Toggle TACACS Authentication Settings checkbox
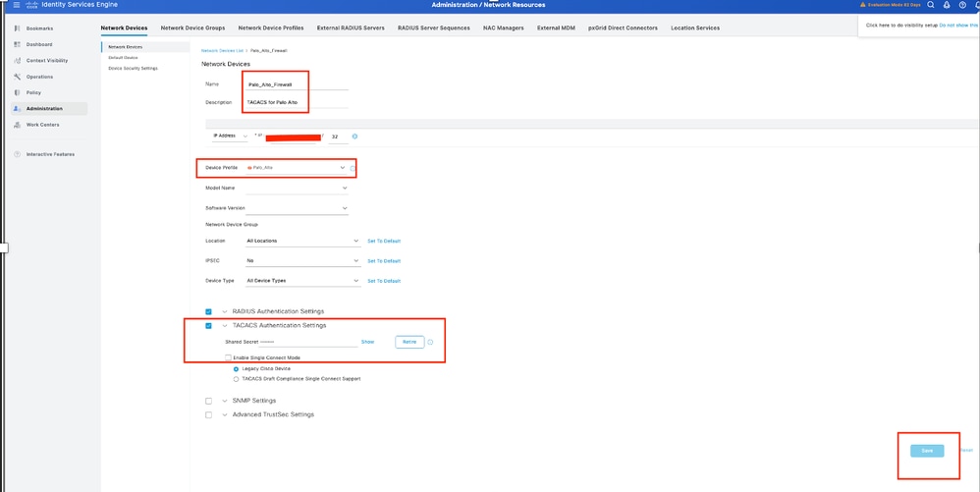The width and height of the screenshot is (980, 492). point(209,325)
